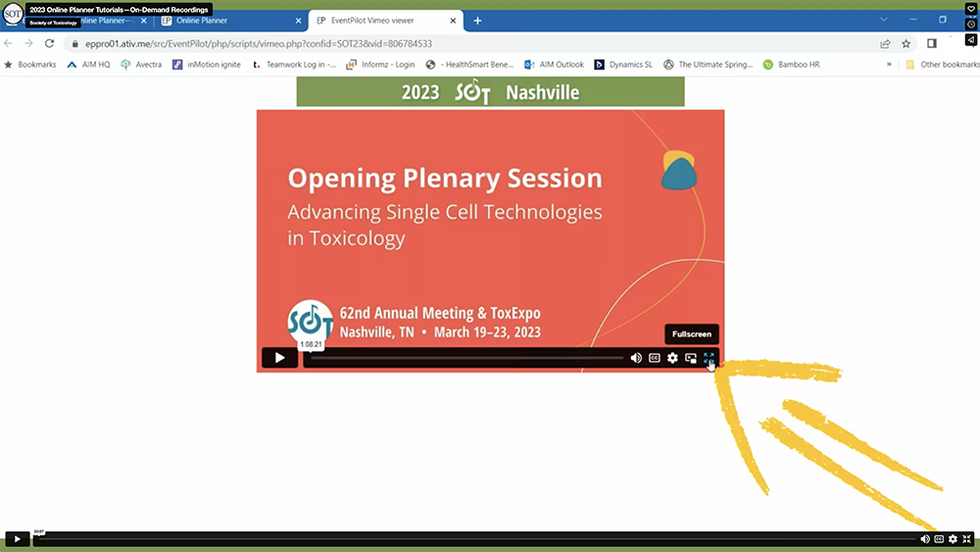Open the Other bookmarks folder
The image size is (980, 552).
click(x=943, y=65)
